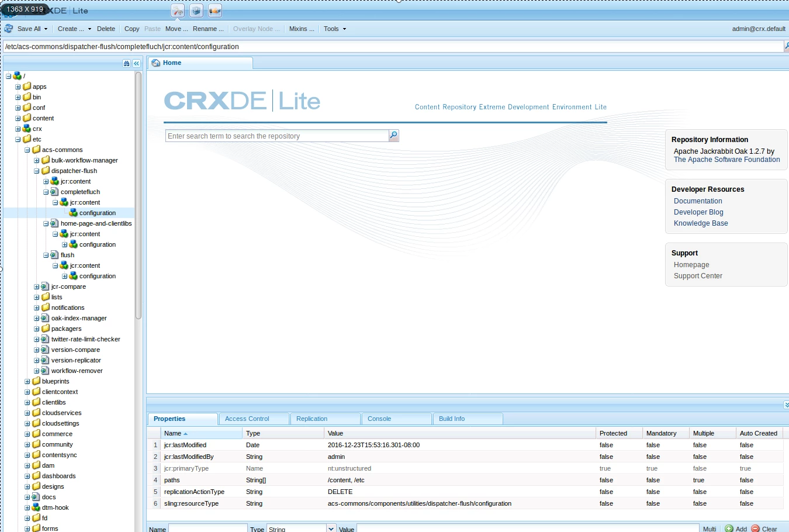Image resolution: width=789 pixels, height=532 pixels.
Task: Expand the blueprints folder node
Action: 27,381
